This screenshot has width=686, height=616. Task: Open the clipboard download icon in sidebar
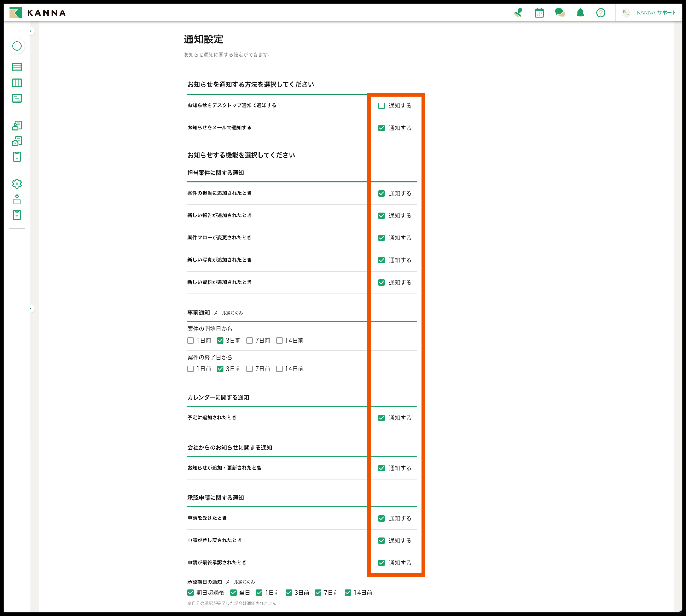coord(17,156)
